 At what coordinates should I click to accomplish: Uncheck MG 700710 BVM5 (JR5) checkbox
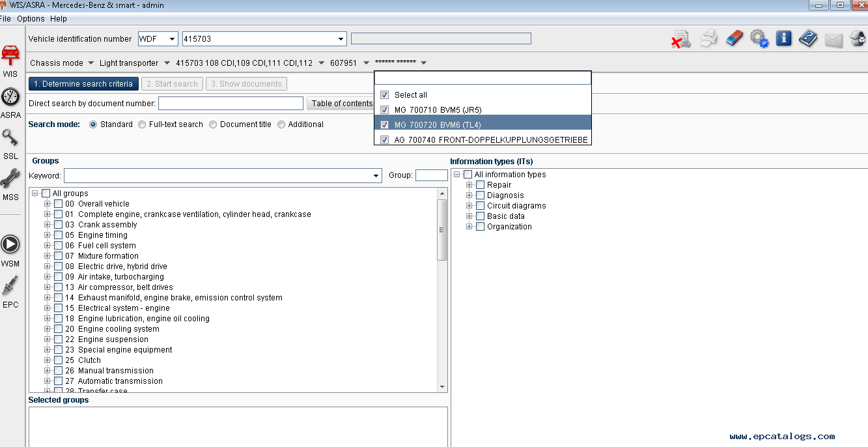tap(384, 109)
